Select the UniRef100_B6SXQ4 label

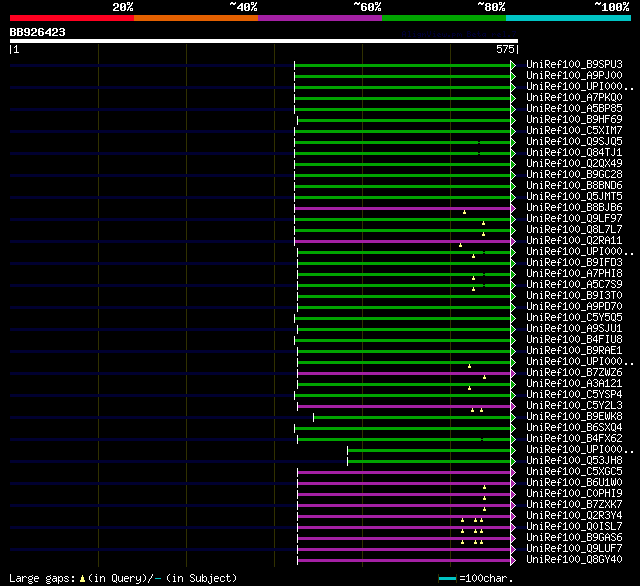point(574,428)
